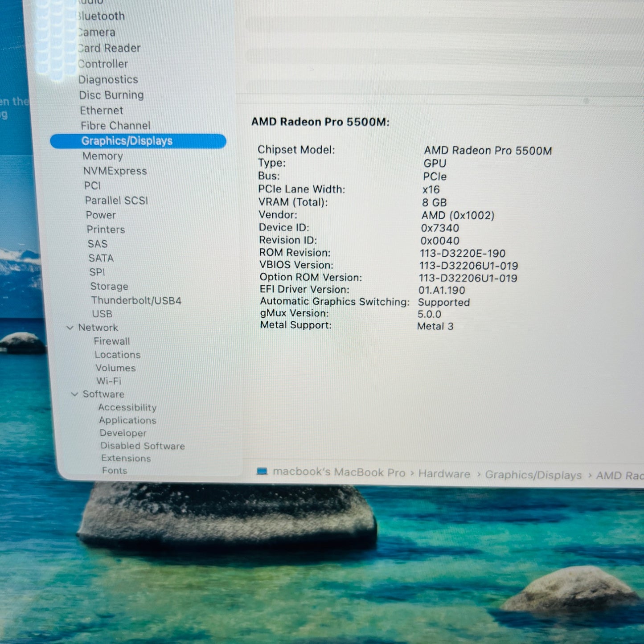Select the AMD Radeon Pro 5500M heading
The height and width of the screenshot is (644, 644).
(320, 122)
